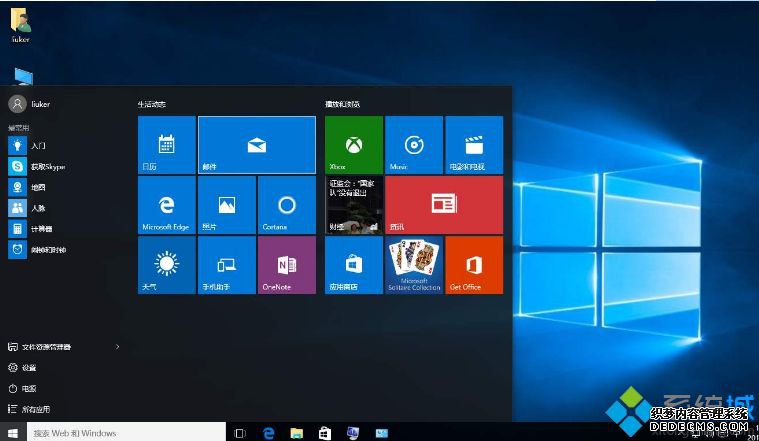Open the Calendar (日历) tile

pyautogui.click(x=167, y=144)
